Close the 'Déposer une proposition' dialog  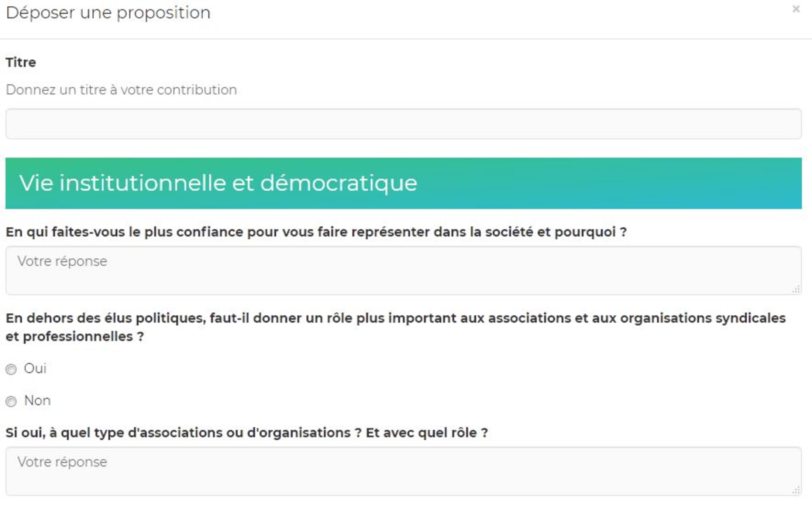pos(796,9)
